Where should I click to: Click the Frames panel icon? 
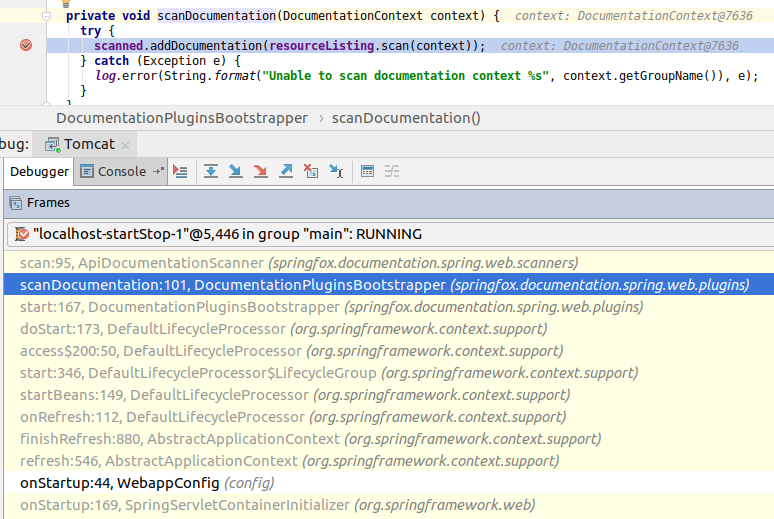pyautogui.click(x=16, y=203)
